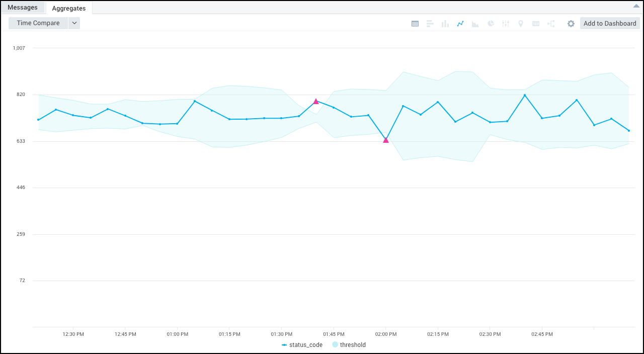Toggle status_code series in legend

pos(302,345)
